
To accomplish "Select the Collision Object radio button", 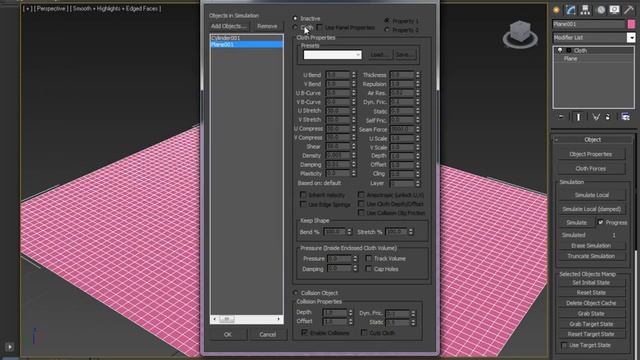I will (296, 293).
